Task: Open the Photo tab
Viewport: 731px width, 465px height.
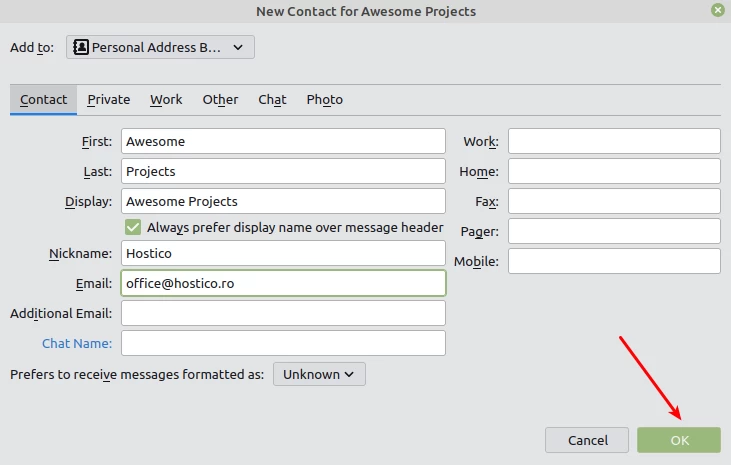Action: [x=324, y=99]
